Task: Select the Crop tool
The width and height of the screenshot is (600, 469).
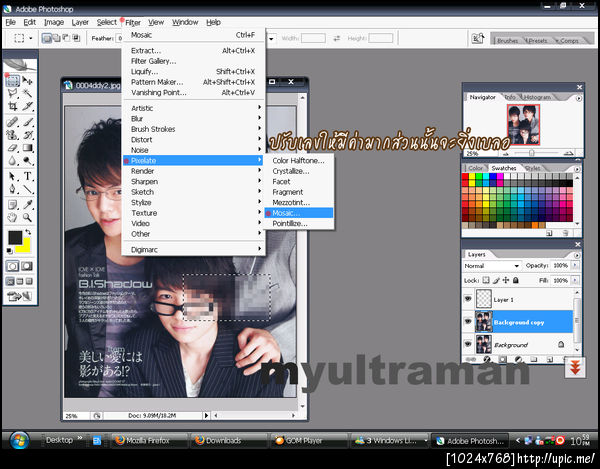Action: 12,106
